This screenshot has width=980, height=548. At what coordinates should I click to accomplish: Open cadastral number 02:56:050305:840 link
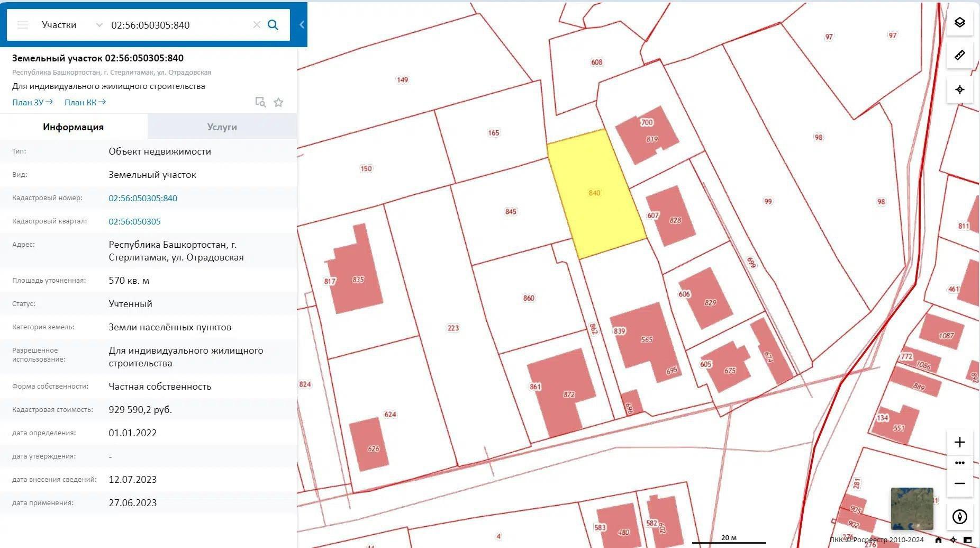tap(143, 198)
